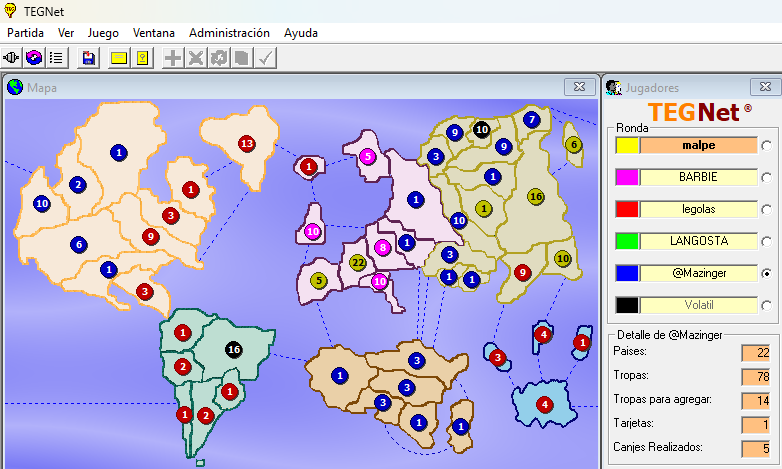Select the radio button beside LANGOSTA
This screenshot has height=469, width=782.
pyautogui.click(x=766, y=241)
